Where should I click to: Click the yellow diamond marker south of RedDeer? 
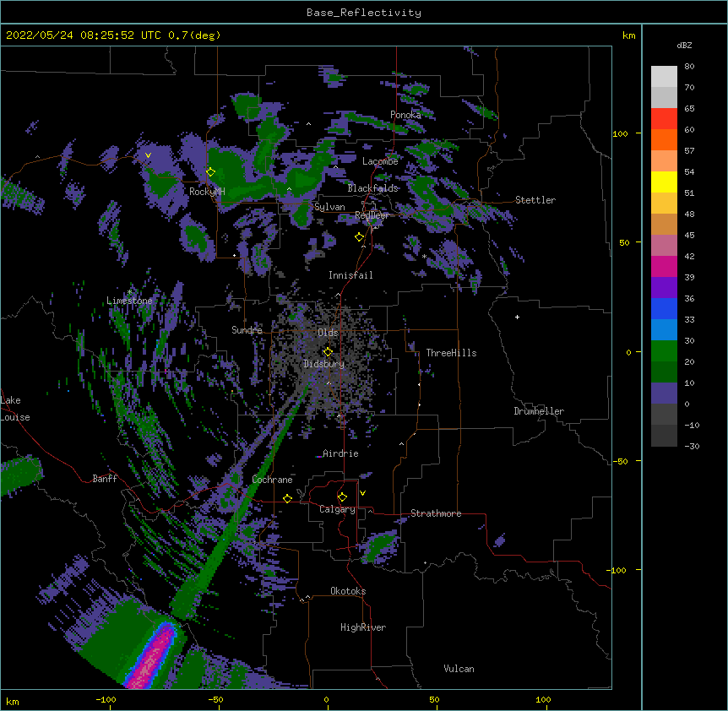pos(360,237)
